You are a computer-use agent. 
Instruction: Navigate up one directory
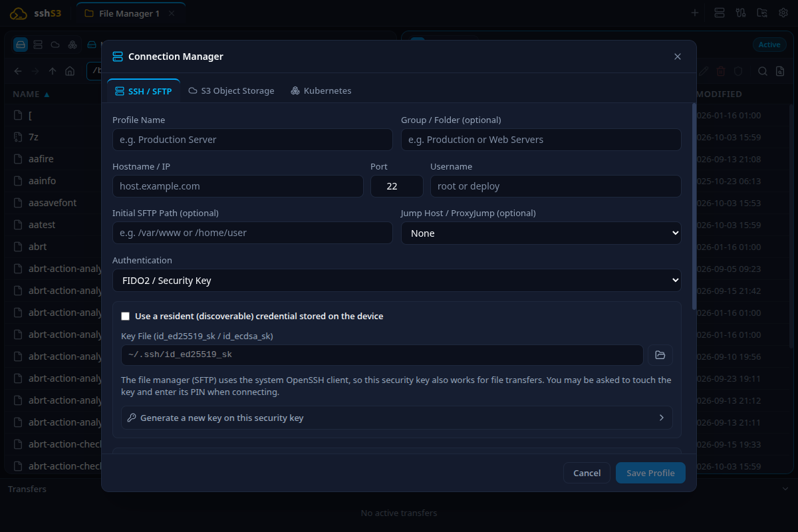coord(53,71)
